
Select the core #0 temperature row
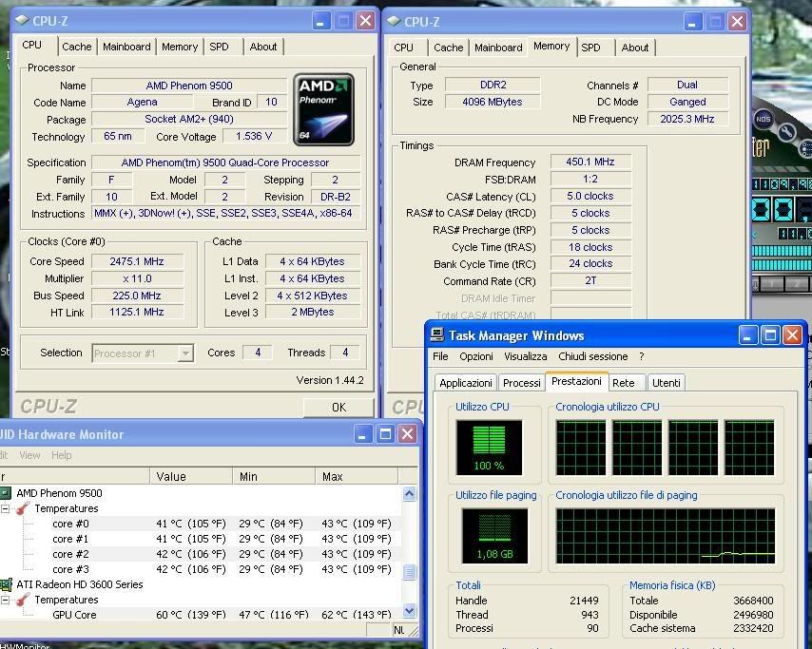(201, 524)
